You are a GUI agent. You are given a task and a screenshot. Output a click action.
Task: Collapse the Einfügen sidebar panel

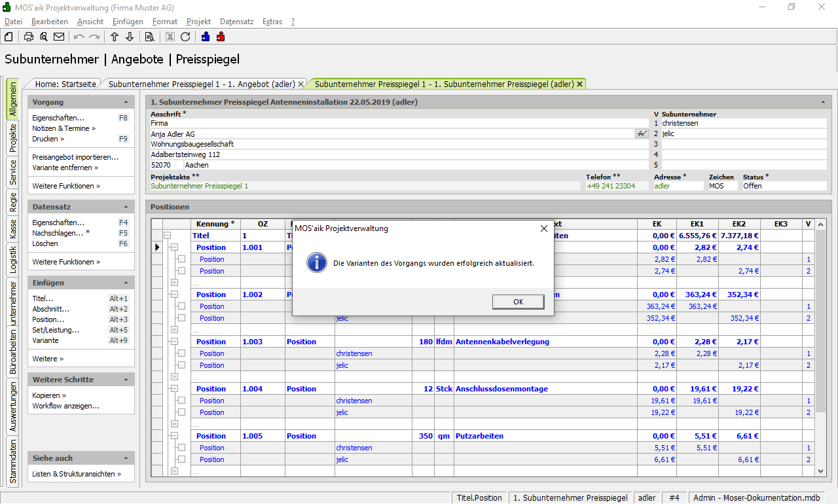tap(126, 283)
